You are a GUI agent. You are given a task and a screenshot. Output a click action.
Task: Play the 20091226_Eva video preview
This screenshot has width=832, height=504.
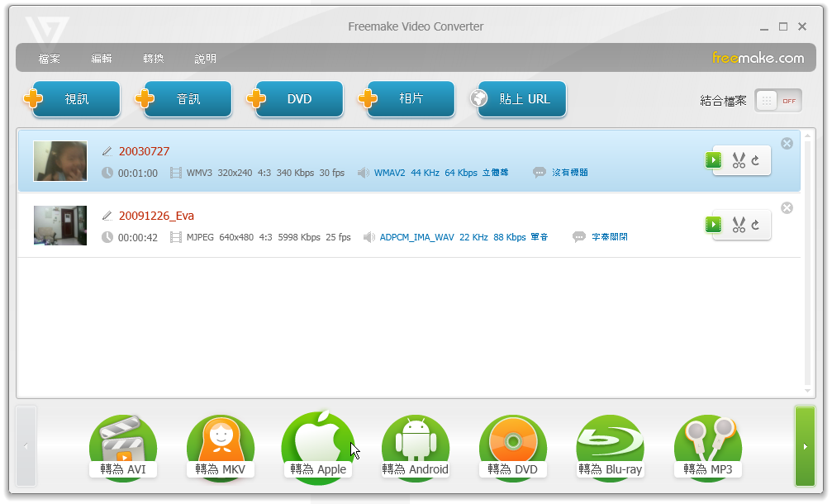713,225
